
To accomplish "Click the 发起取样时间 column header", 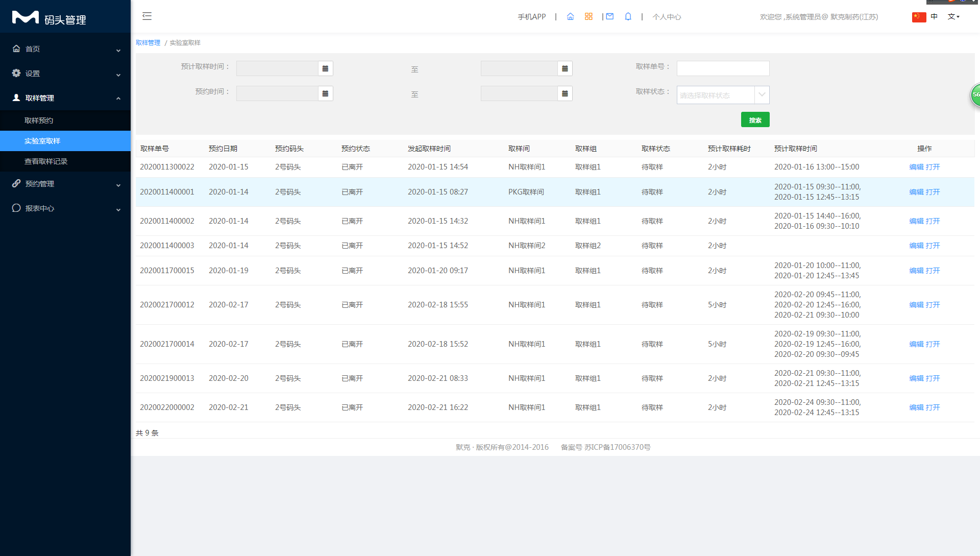I will point(429,149).
